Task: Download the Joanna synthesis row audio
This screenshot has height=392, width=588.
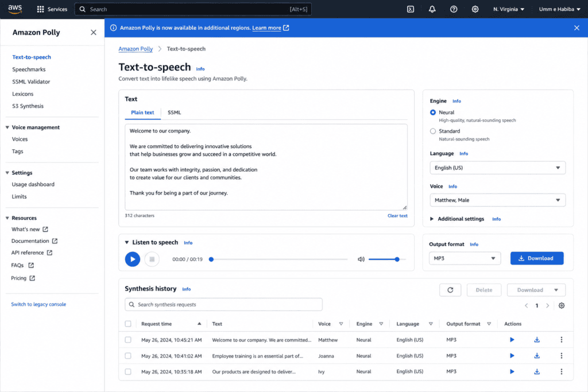Action: click(537, 356)
